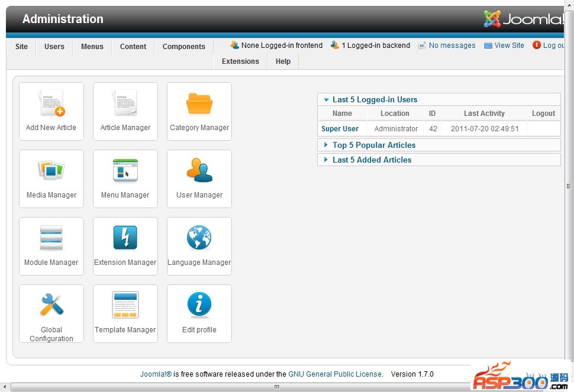Click the Global Configuration label
This screenshot has width=574, height=392.
(x=51, y=334)
